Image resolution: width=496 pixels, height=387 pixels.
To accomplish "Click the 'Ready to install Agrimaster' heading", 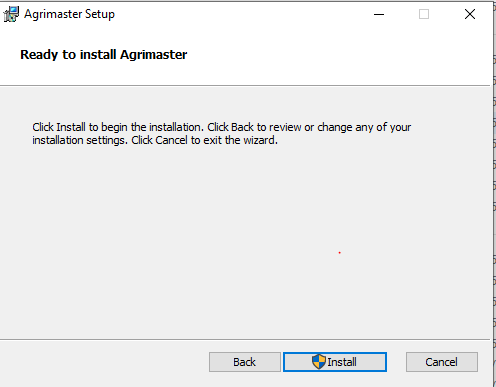I will pos(104,55).
